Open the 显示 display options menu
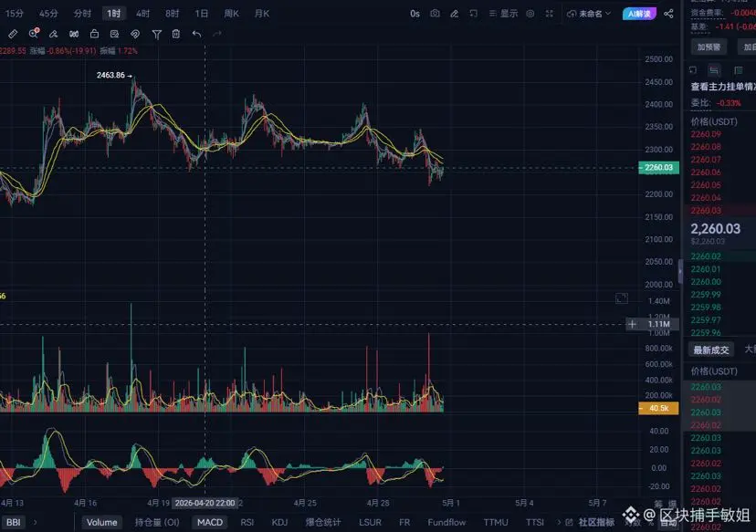 (504, 14)
